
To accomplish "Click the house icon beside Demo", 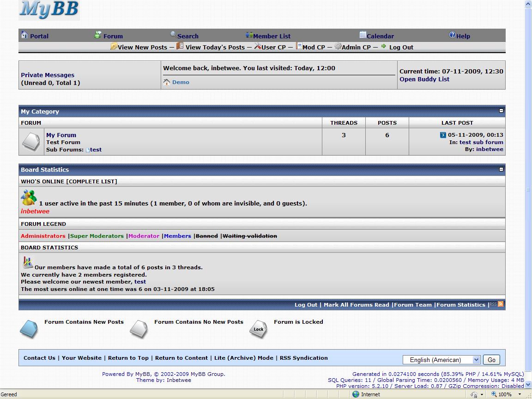I will [x=167, y=82].
